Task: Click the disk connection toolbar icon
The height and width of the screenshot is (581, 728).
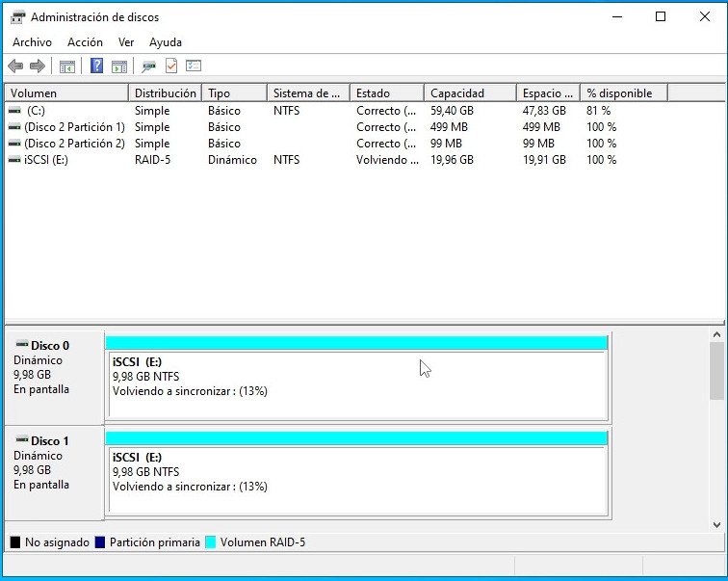Action: (x=148, y=66)
